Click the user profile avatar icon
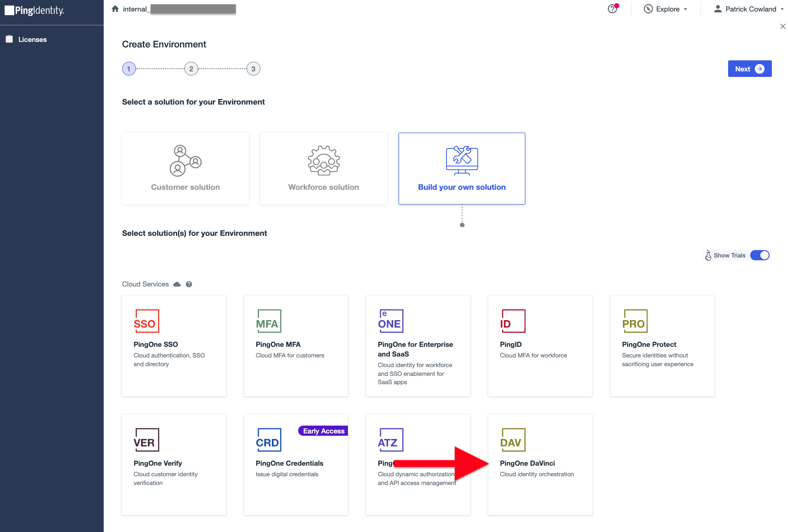The image size is (788, 532). (x=717, y=9)
